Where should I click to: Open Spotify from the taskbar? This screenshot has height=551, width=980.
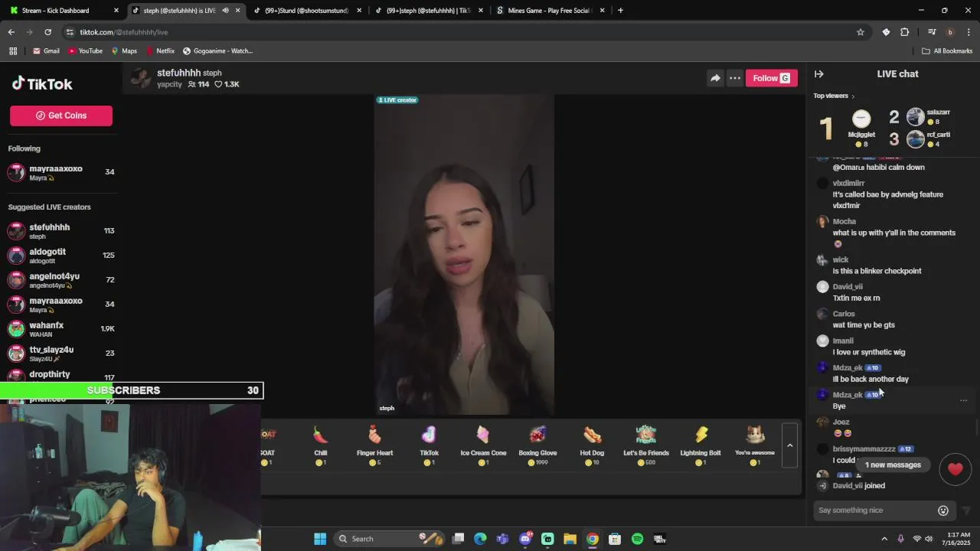637,539
